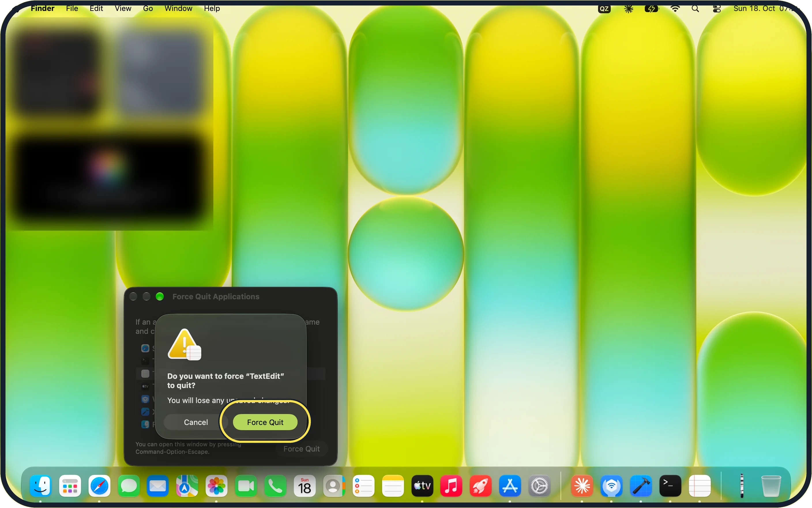Open the Mail app in Dock
This screenshot has width=812, height=508.
point(157,486)
